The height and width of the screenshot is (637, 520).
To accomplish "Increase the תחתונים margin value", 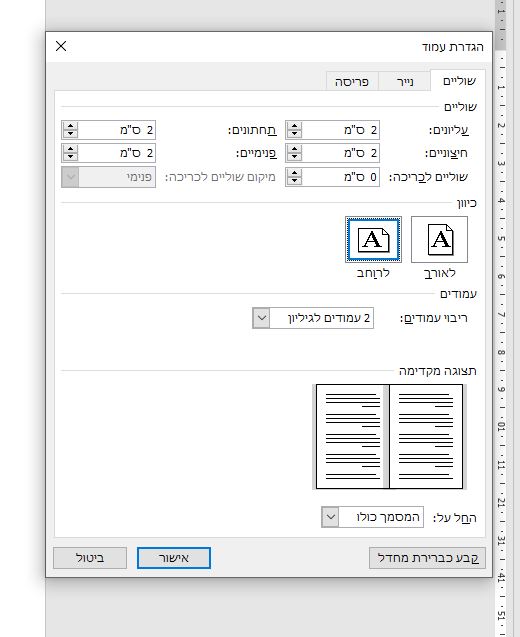I will point(70,126).
